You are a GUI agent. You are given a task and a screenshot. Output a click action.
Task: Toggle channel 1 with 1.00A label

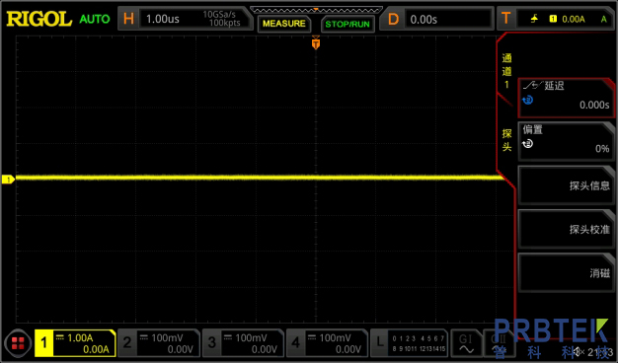(x=75, y=342)
